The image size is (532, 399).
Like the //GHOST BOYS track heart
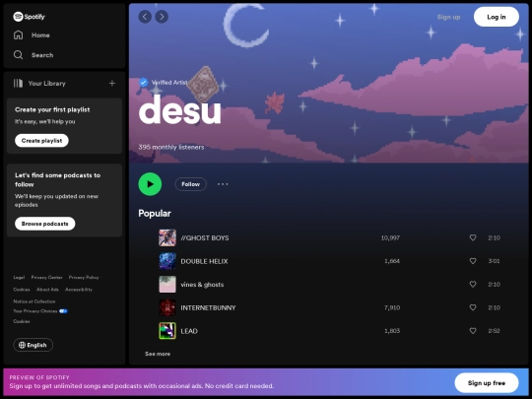[x=473, y=237]
